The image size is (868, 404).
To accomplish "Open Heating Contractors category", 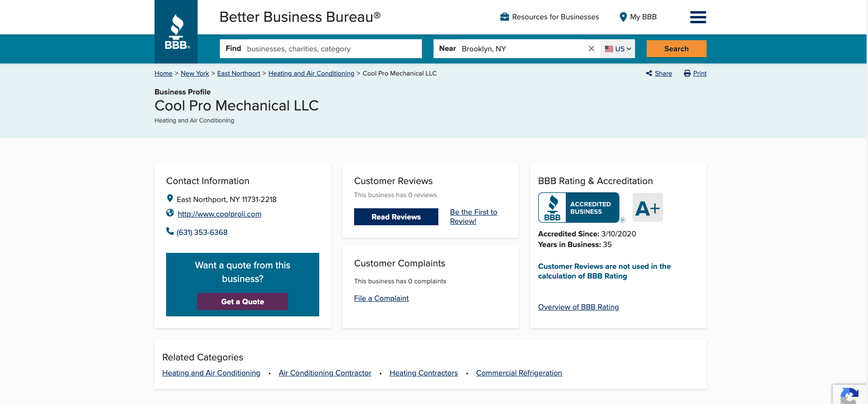I will point(424,373).
